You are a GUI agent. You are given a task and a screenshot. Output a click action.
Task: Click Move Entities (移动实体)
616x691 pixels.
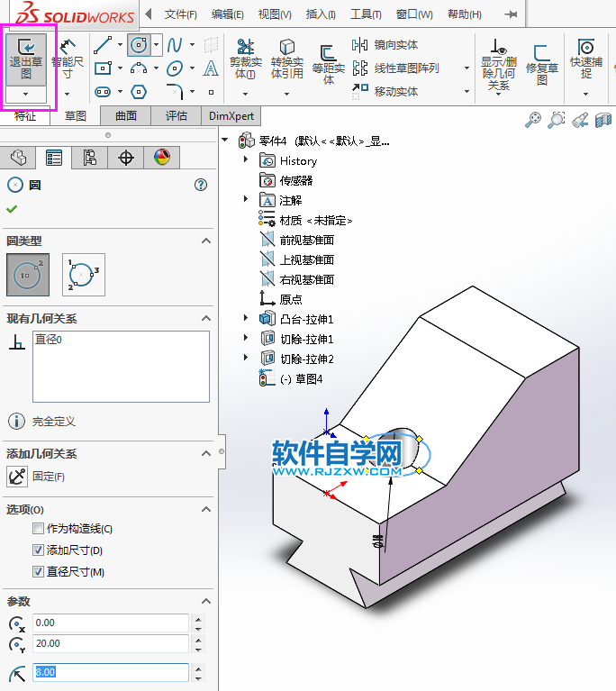[x=385, y=91]
